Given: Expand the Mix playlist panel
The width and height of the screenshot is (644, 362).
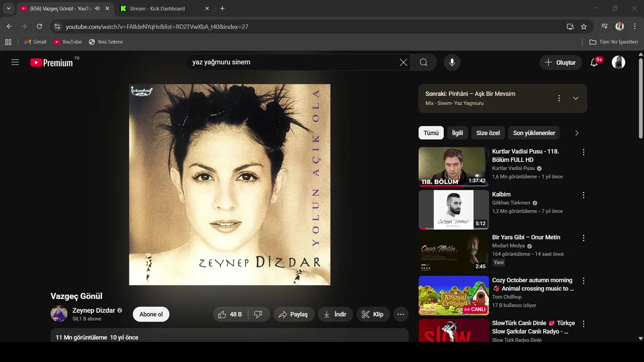Looking at the screenshot, I should (576, 98).
